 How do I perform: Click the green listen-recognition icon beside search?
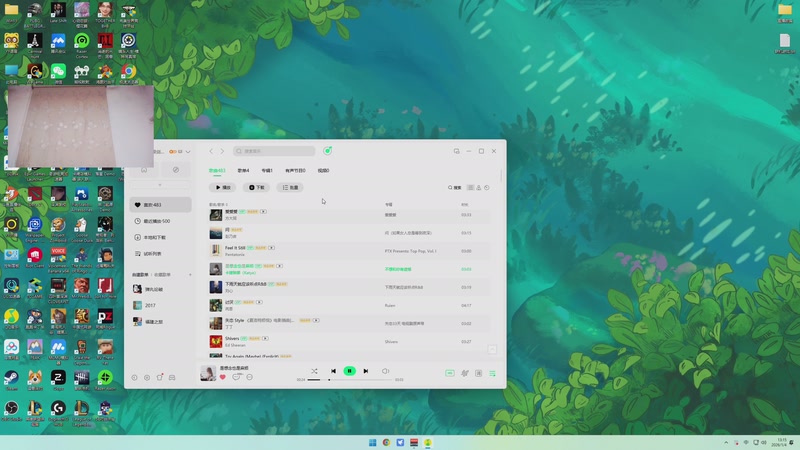pyautogui.click(x=328, y=151)
